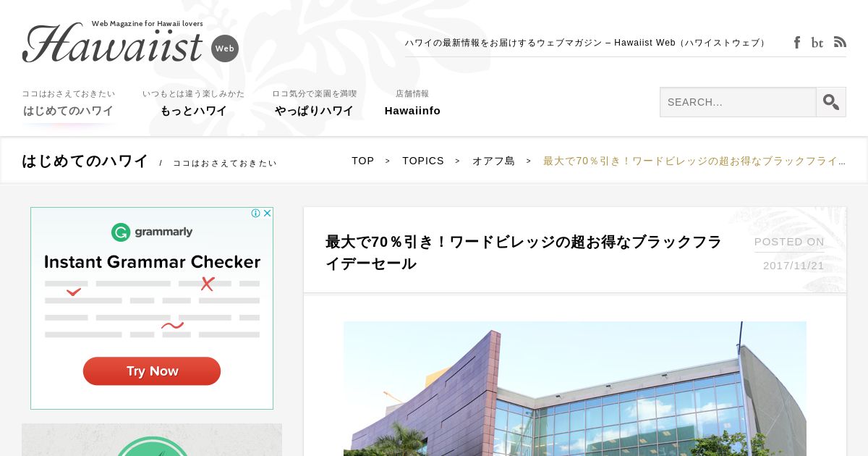Focus the SEARCH input field
Image resolution: width=868 pixels, height=456 pixels.
(x=738, y=102)
